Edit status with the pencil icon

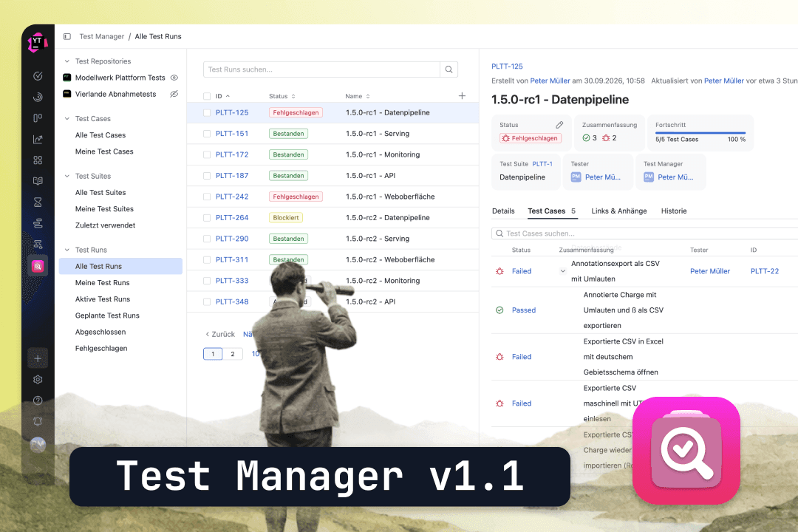[559, 125]
